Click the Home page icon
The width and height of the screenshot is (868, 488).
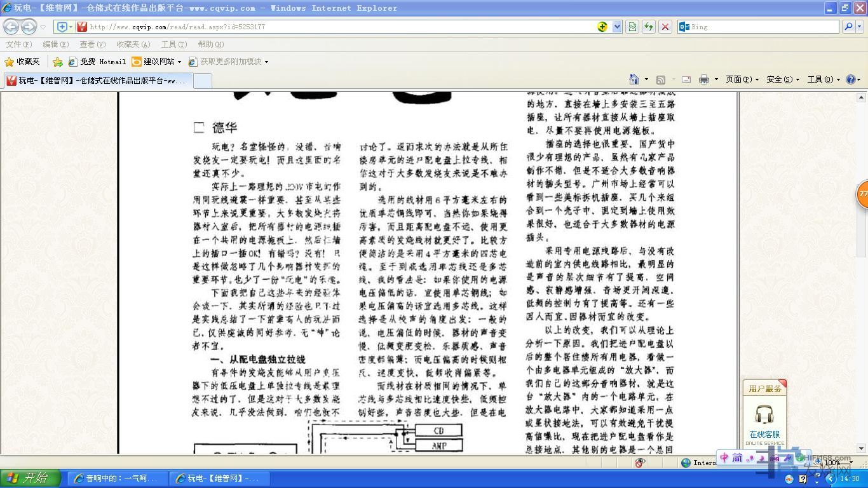point(634,79)
